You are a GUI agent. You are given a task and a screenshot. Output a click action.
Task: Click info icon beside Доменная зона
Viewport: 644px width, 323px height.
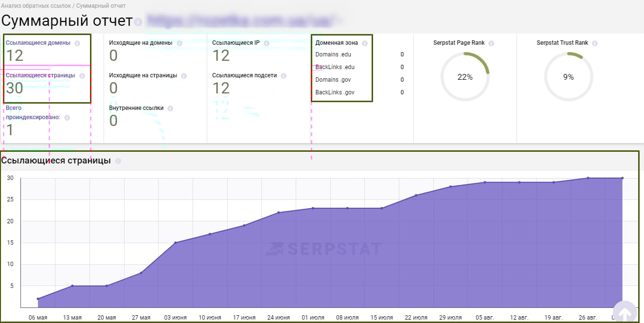point(365,43)
